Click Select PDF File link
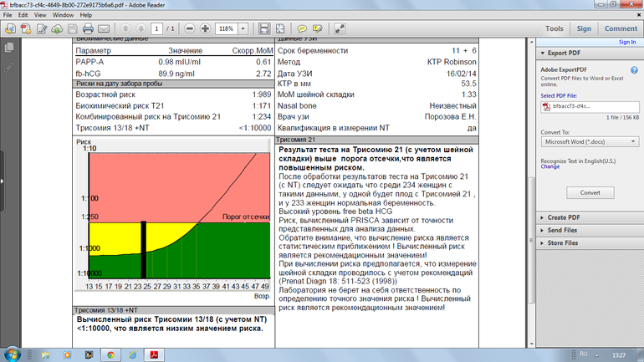 tap(559, 95)
